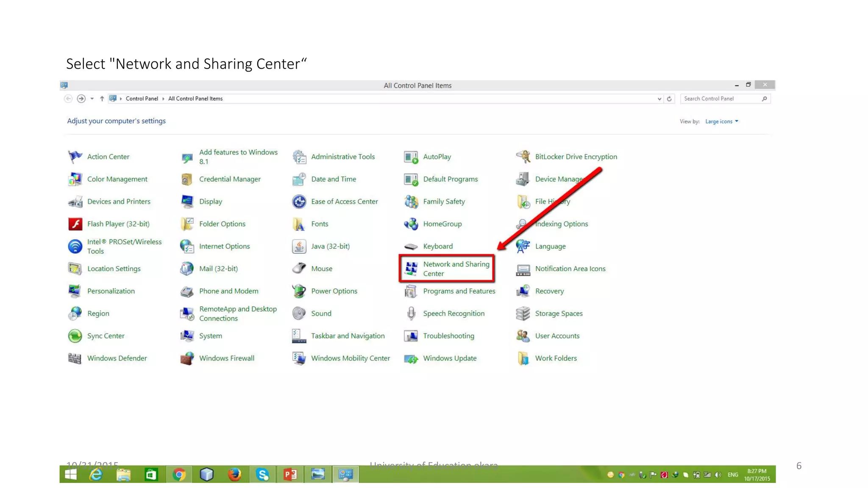This screenshot has width=868, height=488.
Task: Open the Flash Player (32-bit) icon
Action: coord(75,224)
